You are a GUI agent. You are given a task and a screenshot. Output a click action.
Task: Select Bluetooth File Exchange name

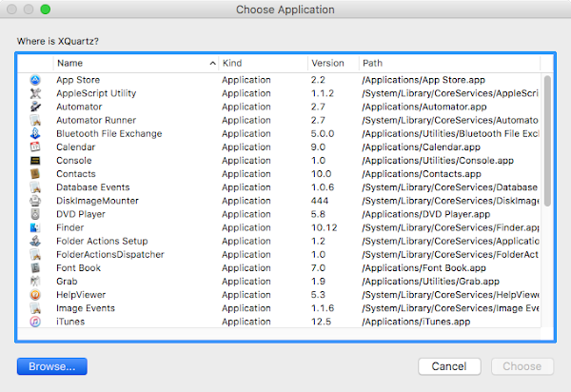point(109,133)
